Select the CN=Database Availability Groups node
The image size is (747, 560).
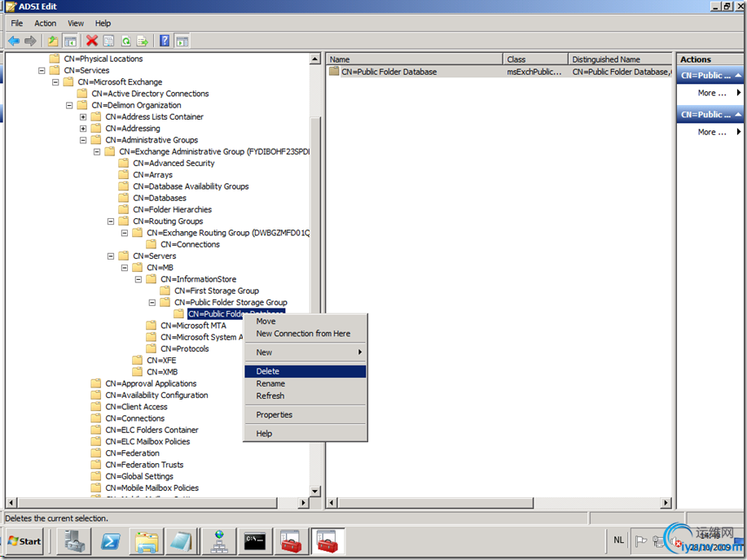[x=191, y=186]
